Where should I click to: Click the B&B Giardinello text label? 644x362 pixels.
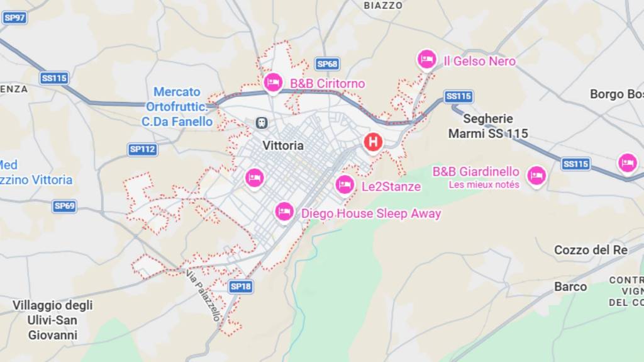[475, 171]
